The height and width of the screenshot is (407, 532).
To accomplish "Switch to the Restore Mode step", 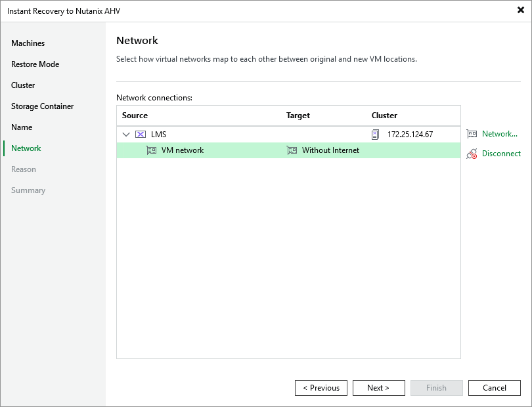I will click(33, 64).
